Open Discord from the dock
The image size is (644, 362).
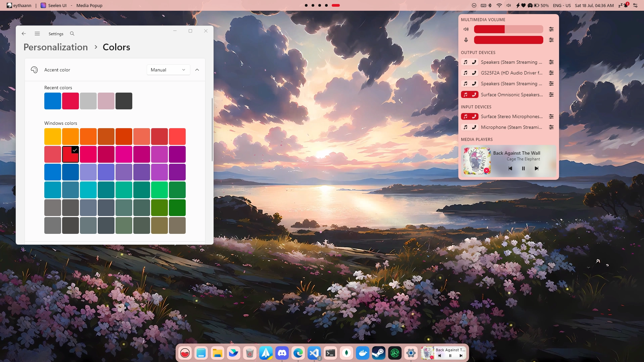pyautogui.click(x=282, y=353)
